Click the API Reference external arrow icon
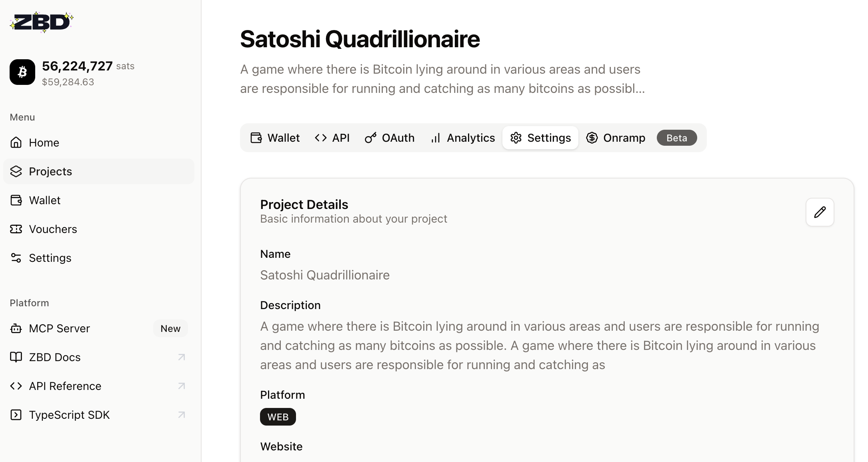Screen dimensions: 868x462 click(182, 386)
